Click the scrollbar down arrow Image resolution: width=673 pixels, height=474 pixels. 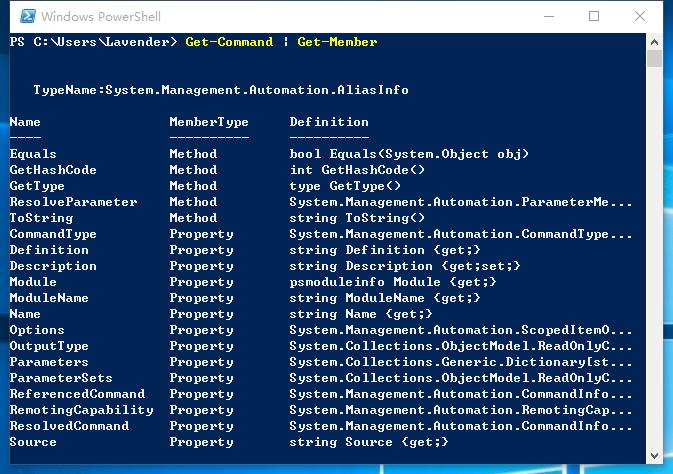click(x=655, y=456)
